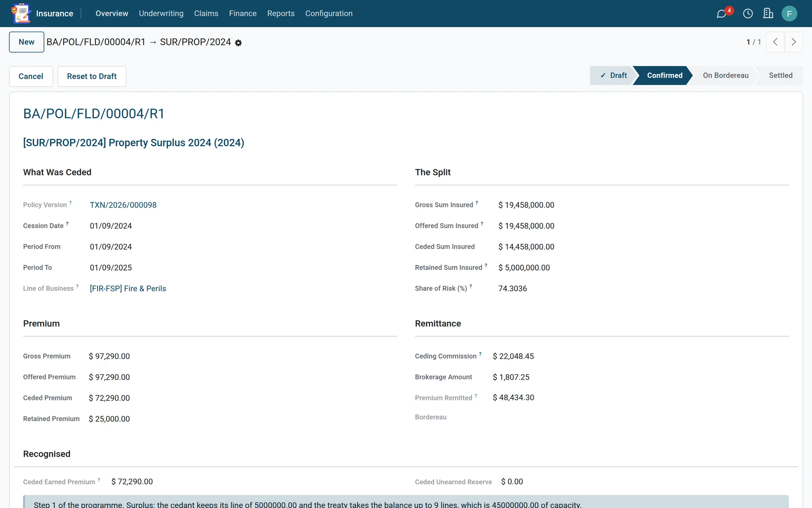Click Premium Remitted value $ 48,434.30
This screenshot has width=812, height=508.
tap(513, 398)
